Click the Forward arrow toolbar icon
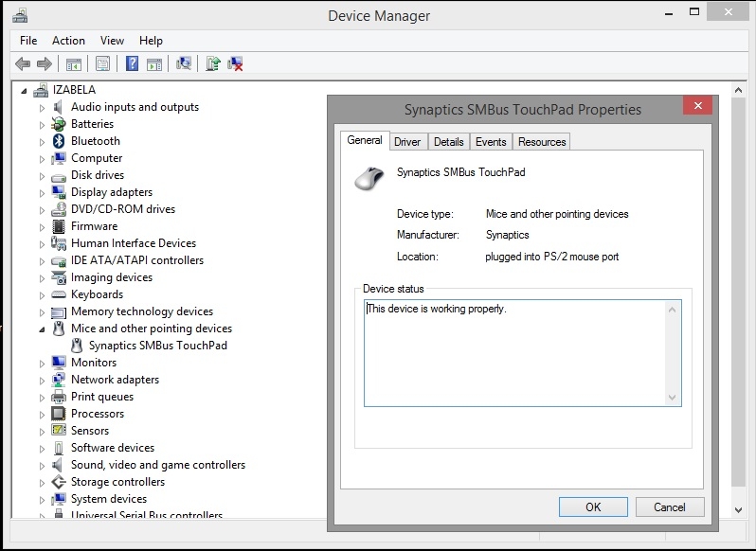 pyautogui.click(x=45, y=63)
